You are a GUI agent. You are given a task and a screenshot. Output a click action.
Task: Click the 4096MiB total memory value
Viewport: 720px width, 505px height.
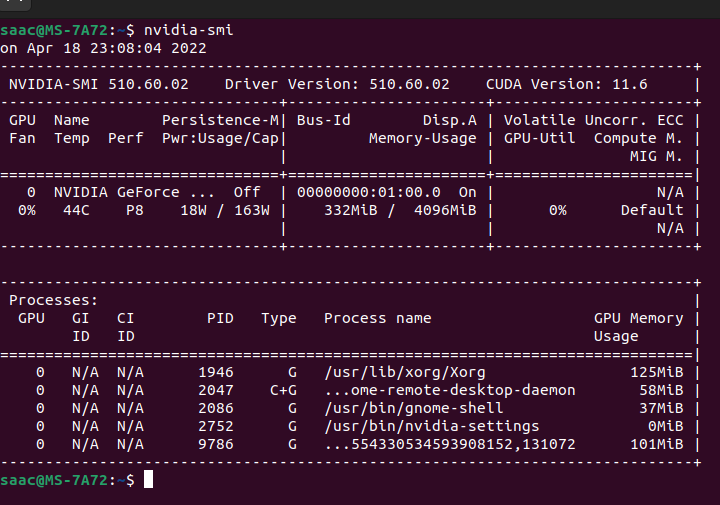click(x=445, y=210)
